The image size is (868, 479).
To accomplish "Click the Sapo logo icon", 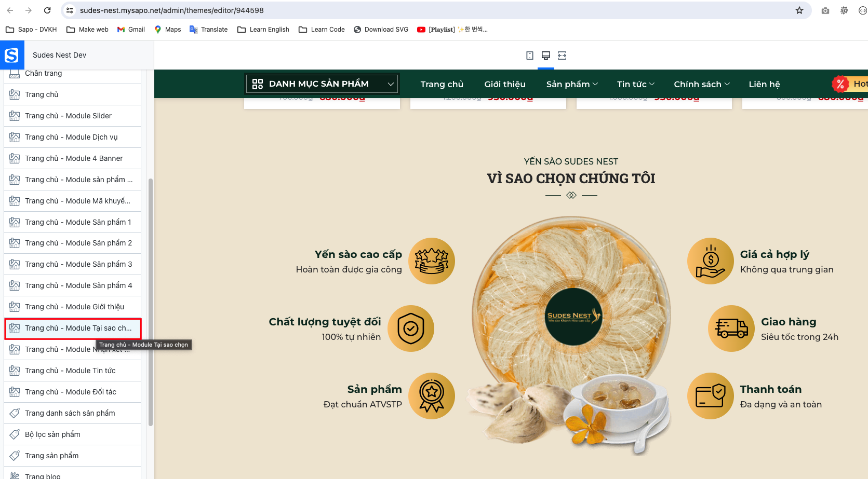I will point(11,55).
